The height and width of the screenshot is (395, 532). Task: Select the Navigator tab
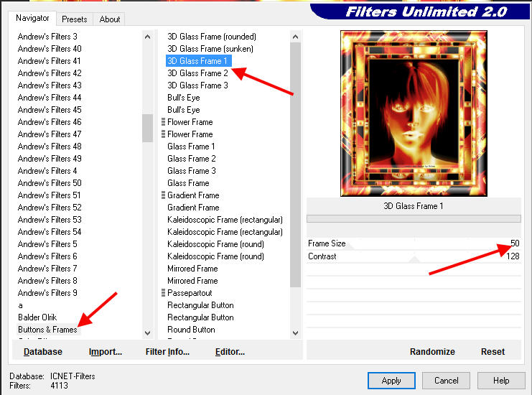tap(33, 19)
